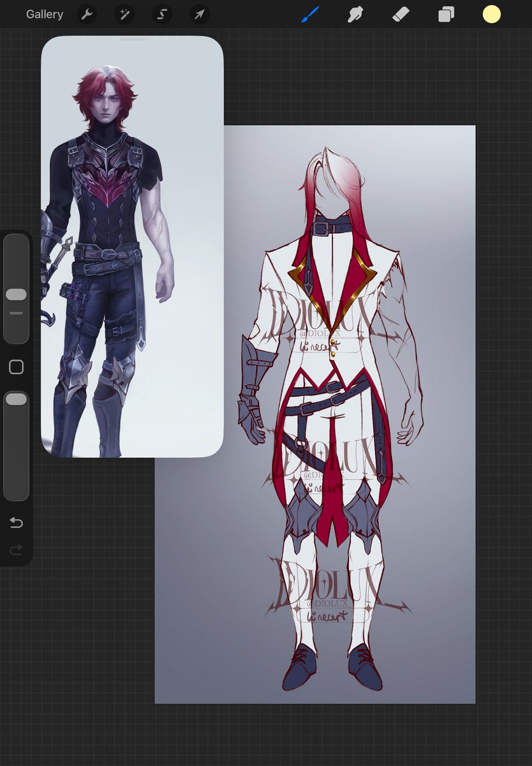This screenshot has height=766, width=532.
Task: Open the Layers panel
Action: pos(446,14)
